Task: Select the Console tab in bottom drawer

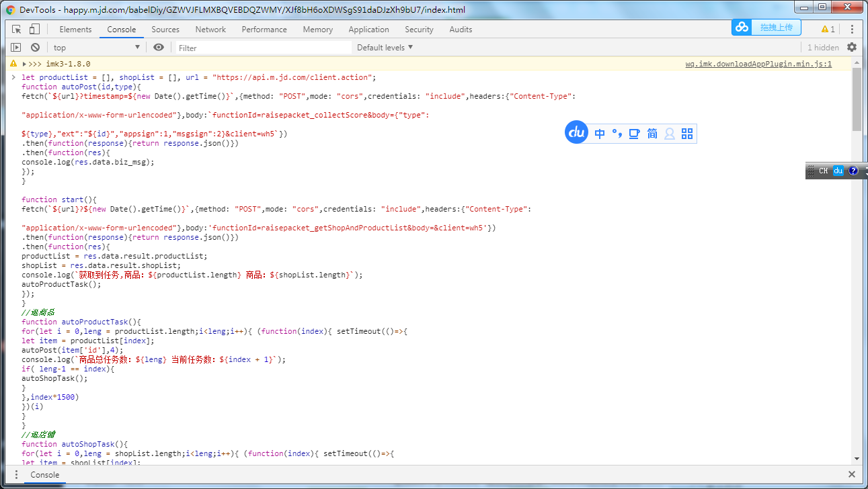Action: pos(45,475)
